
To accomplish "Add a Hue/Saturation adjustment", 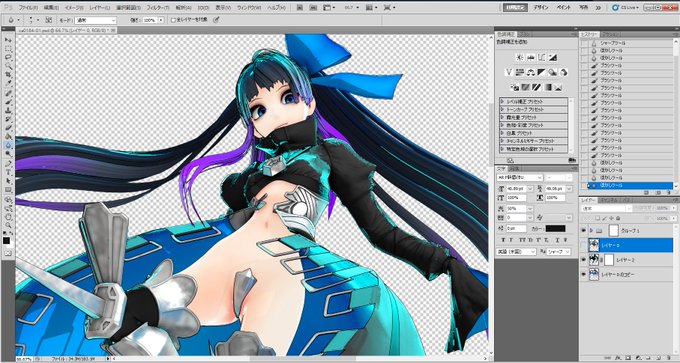I will click(x=520, y=72).
